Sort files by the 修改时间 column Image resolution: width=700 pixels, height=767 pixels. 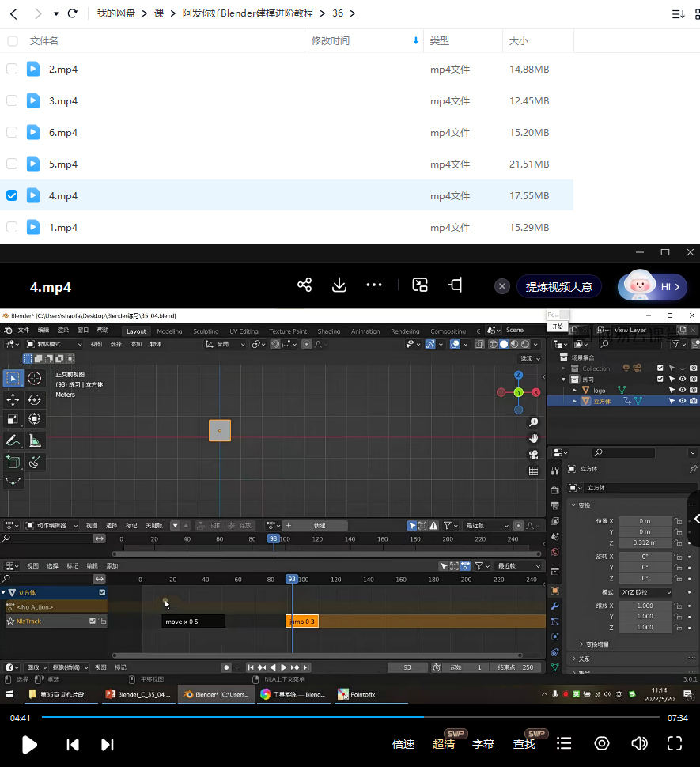[x=331, y=40]
